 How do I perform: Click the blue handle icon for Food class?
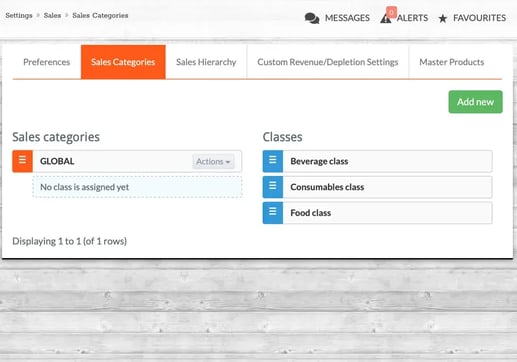[273, 213]
